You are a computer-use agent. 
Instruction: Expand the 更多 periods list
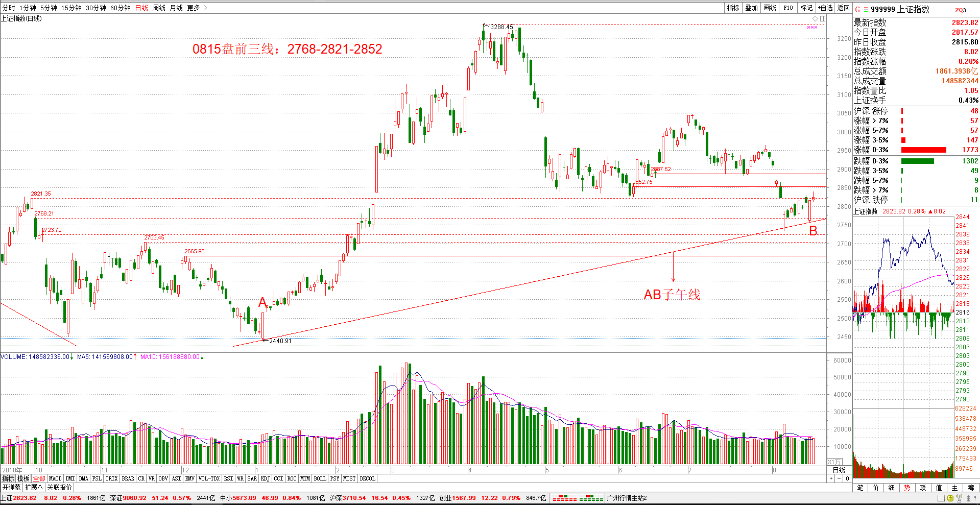(x=197, y=8)
